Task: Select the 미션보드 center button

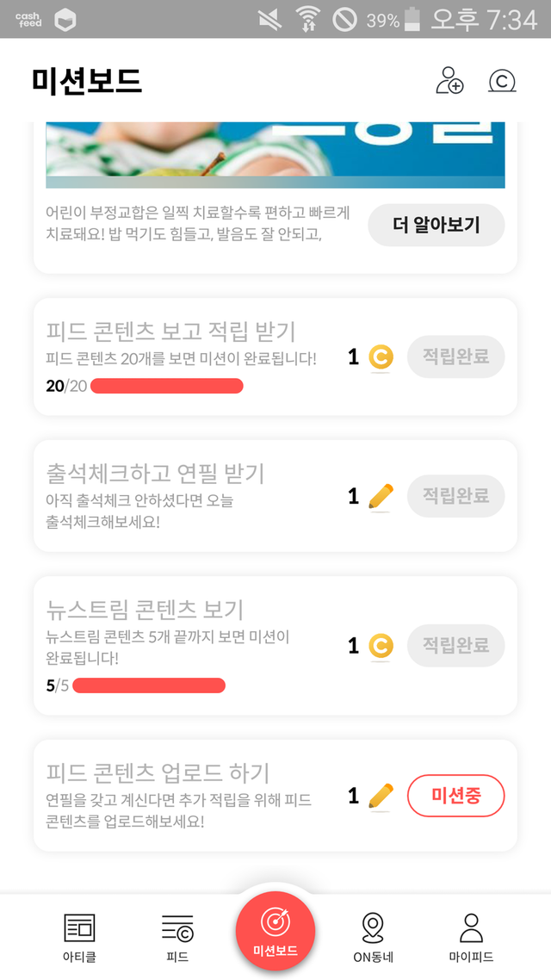Action: point(275,931)
